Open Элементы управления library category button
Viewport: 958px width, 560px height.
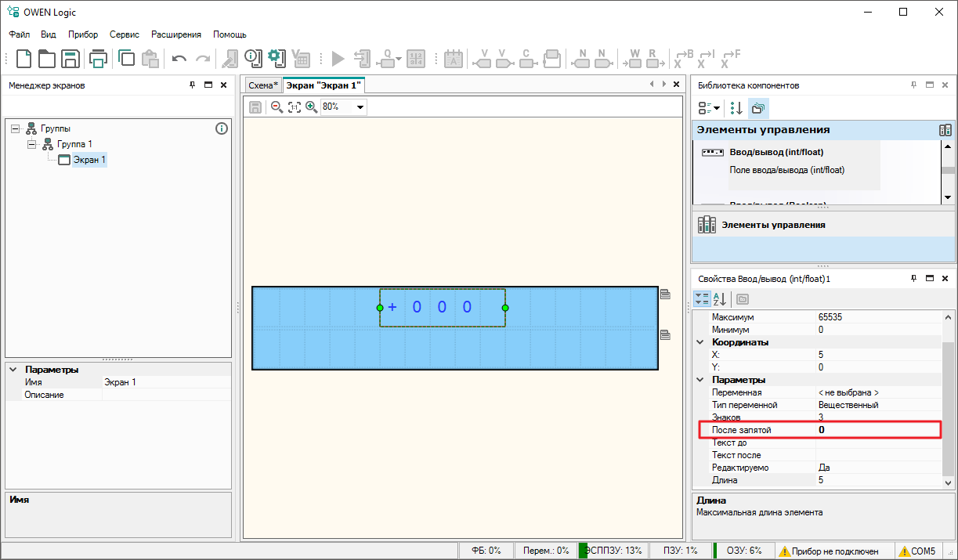click(x=823, y=225)
